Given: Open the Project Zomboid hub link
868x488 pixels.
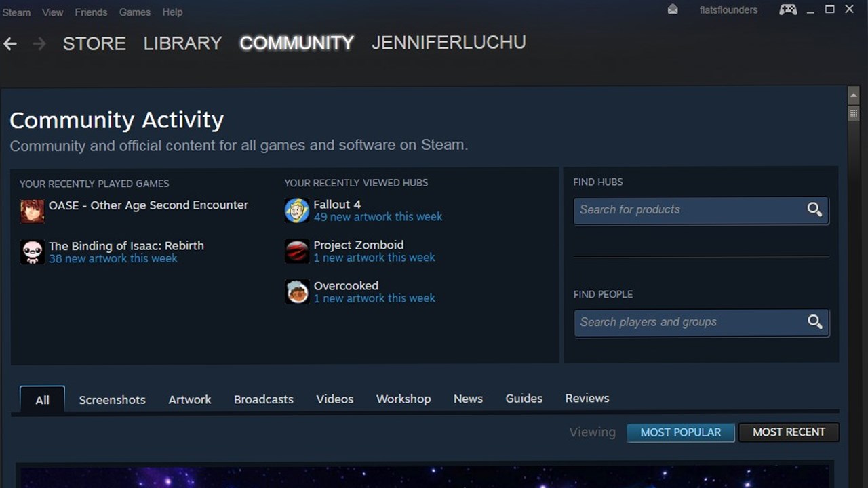Looking at the screenshot, I should [359, 245].
